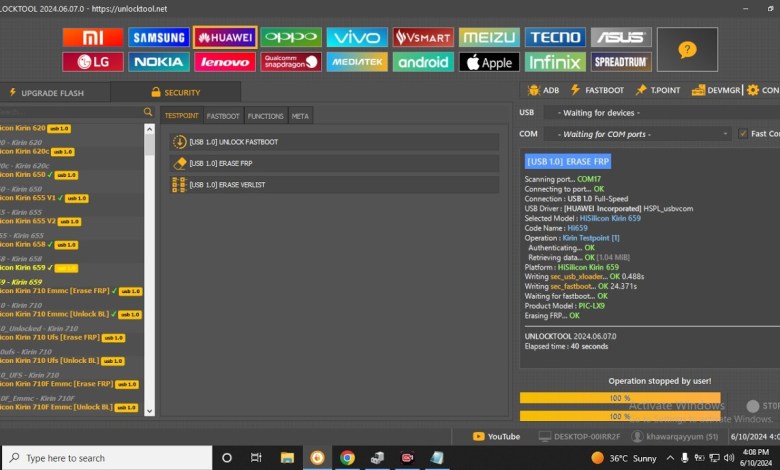Image resolution: width=780 pixels, height=470 pixels.
Task: Open File Explorer from the taskbar
Action: [287, 458]
